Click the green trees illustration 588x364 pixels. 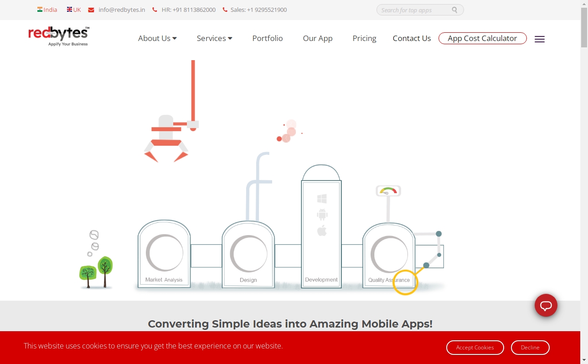coord(96,272)
